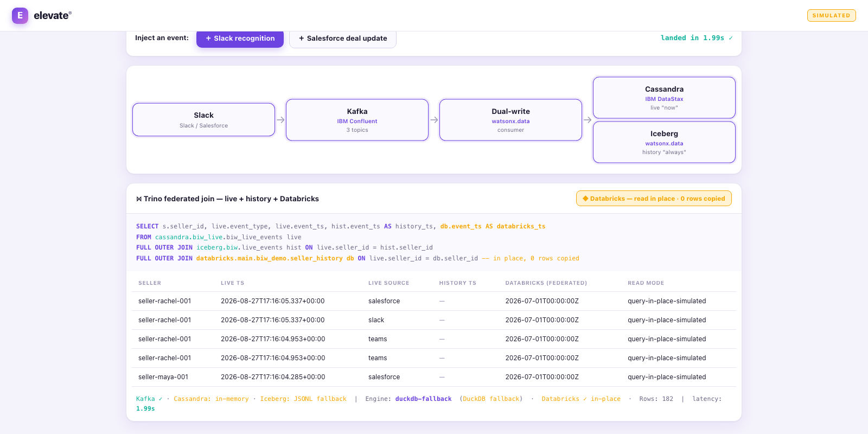Click the SIMULATED badge in the header
The image size is (868, 434).
(831, 15)
